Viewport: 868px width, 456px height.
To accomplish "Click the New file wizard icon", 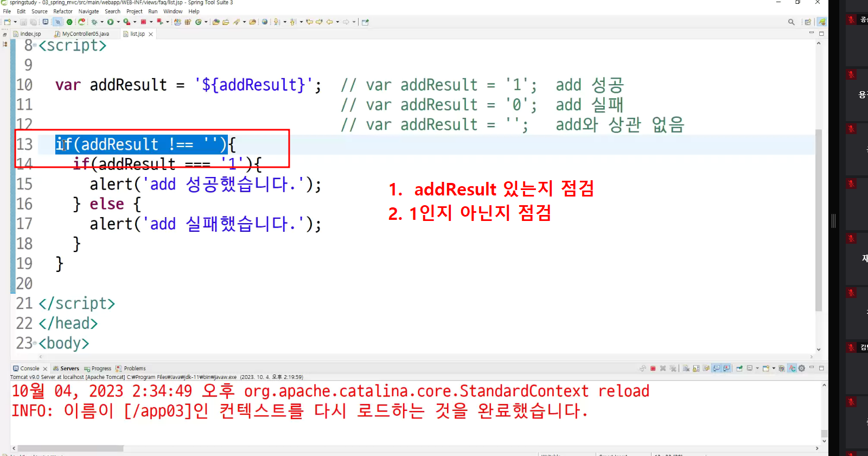I will [8, 22].
